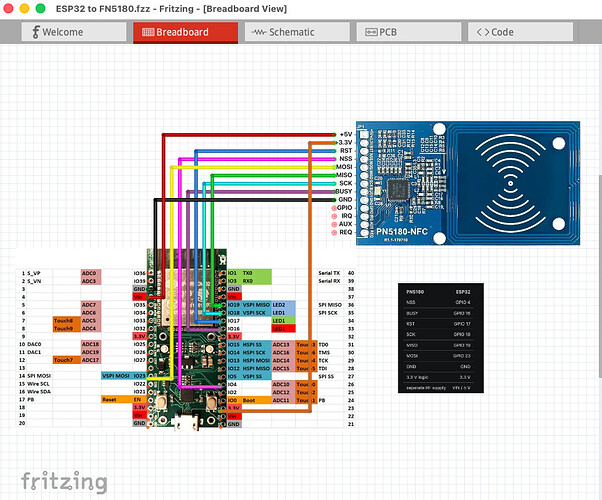Click the 'PN5180-NFC' board silkscreen text
The width and height of the screenshot is (602, 500).
click(402, 232)
